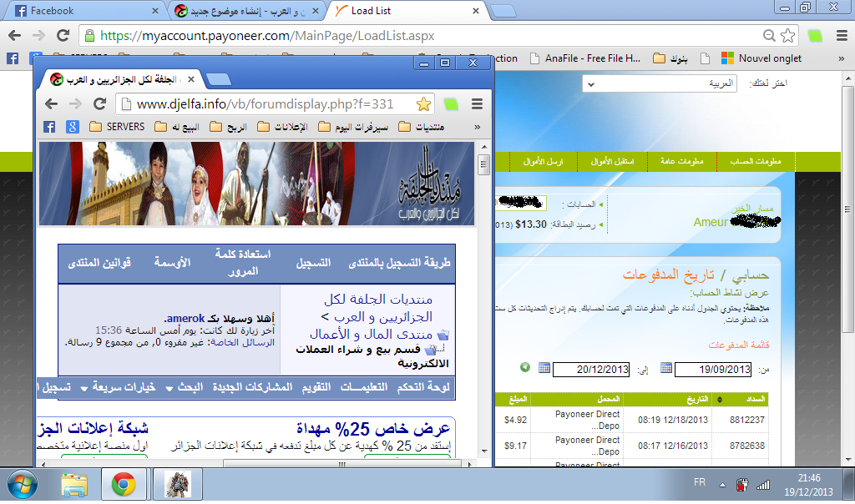The height and width of the screenshot is (504, 855).
Task: Click the green go button next to the dates
Action: [525, 367]
